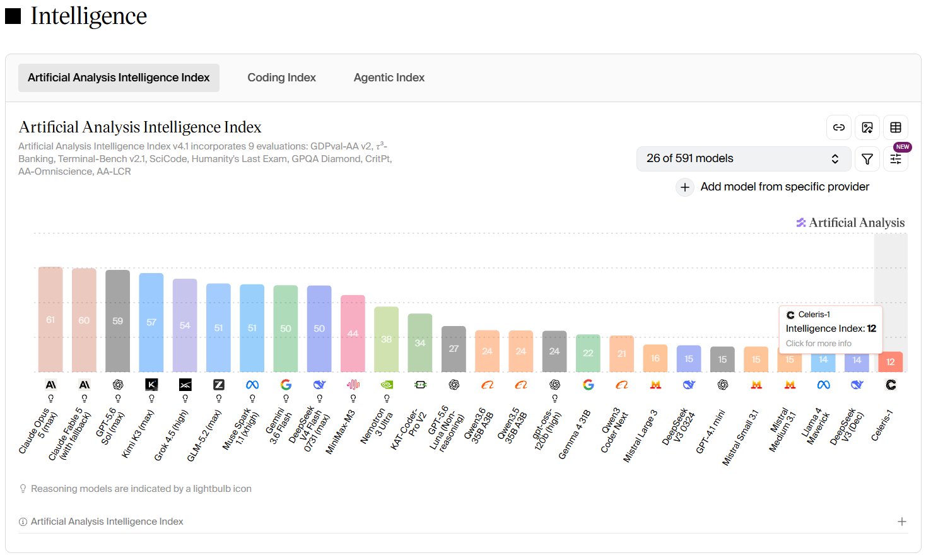Click the plus icon beside Add model

click(x=685, y=187)
